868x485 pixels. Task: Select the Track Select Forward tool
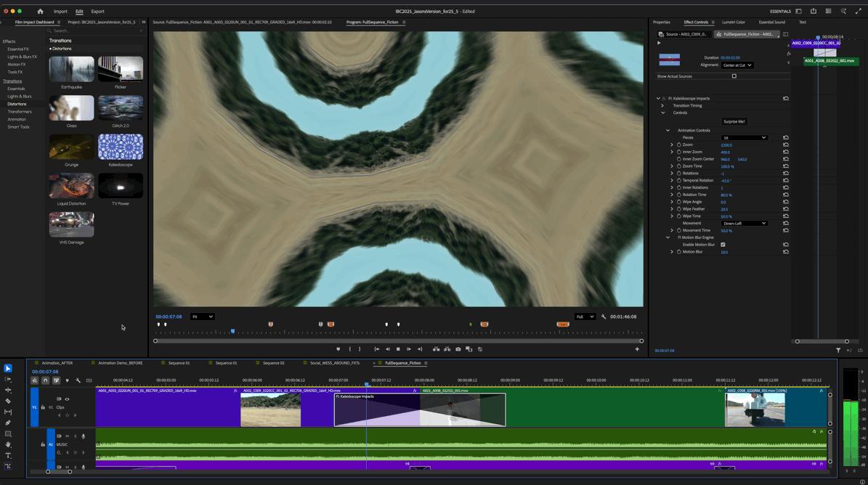[x=8, y=380]
